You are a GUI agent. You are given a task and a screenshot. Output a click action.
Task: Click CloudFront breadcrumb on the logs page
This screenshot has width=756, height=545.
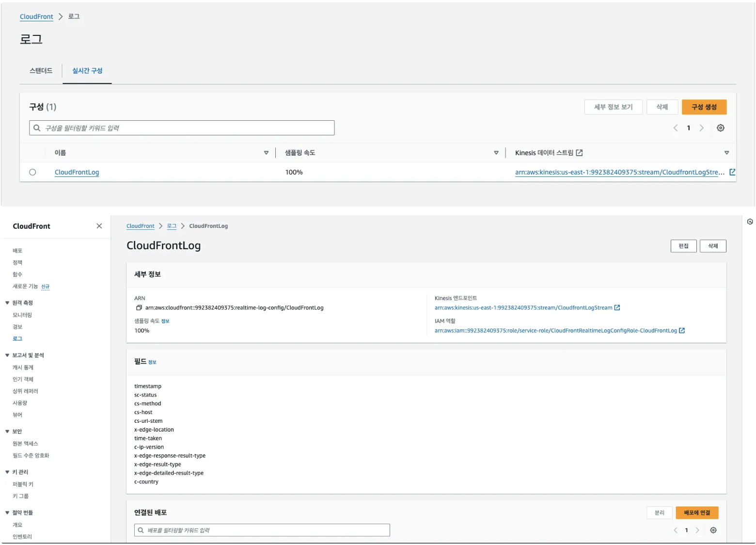[x=36, y=16]
